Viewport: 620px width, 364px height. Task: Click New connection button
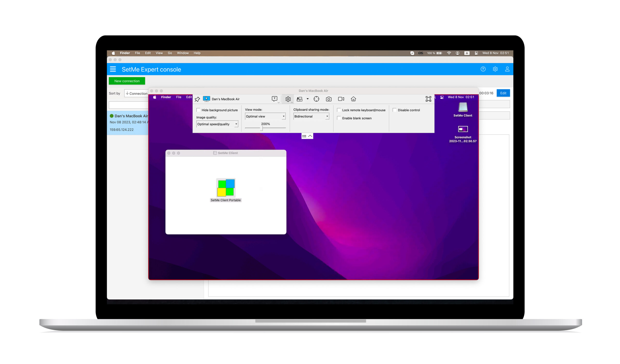point(127,81)
